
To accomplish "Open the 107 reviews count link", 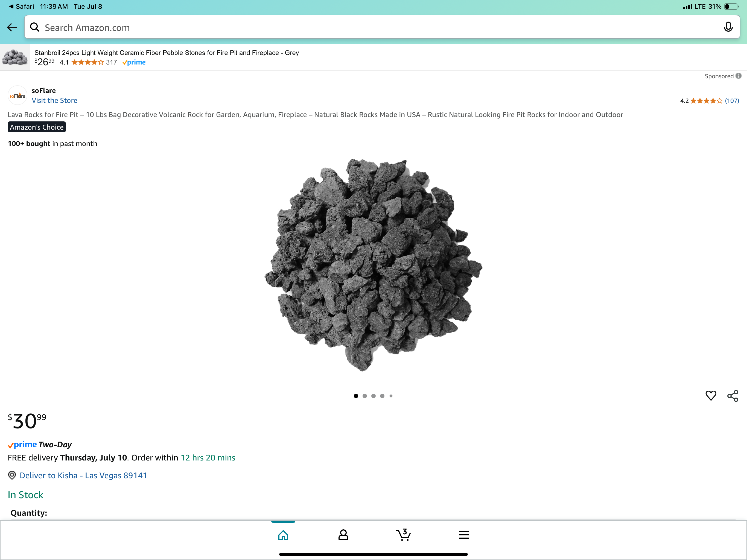I will point(732,101).
